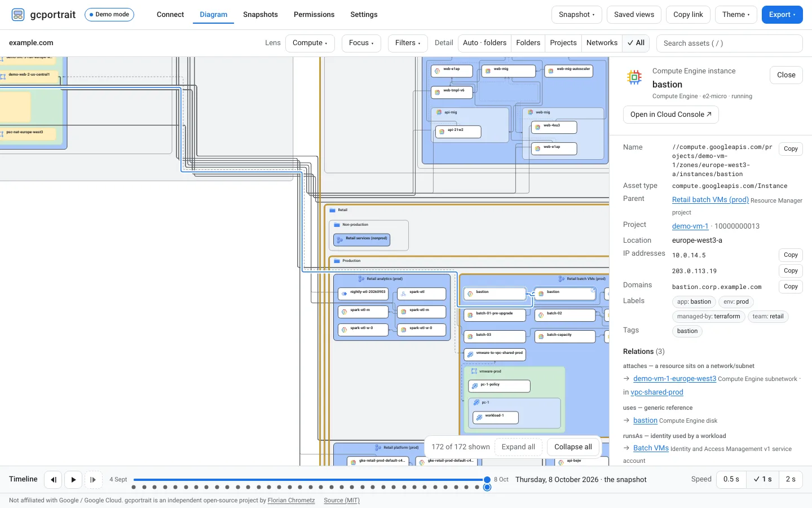Set playback speed to 0.5 s
Image resolution: width=812 pixels, height=508 pixels.
(731, 479)
